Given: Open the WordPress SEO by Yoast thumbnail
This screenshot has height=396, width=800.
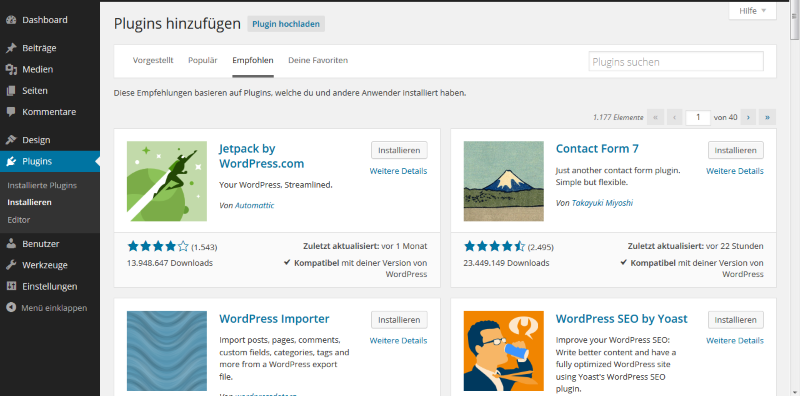Looking at the screenshot, I should (x=504, y=351).
